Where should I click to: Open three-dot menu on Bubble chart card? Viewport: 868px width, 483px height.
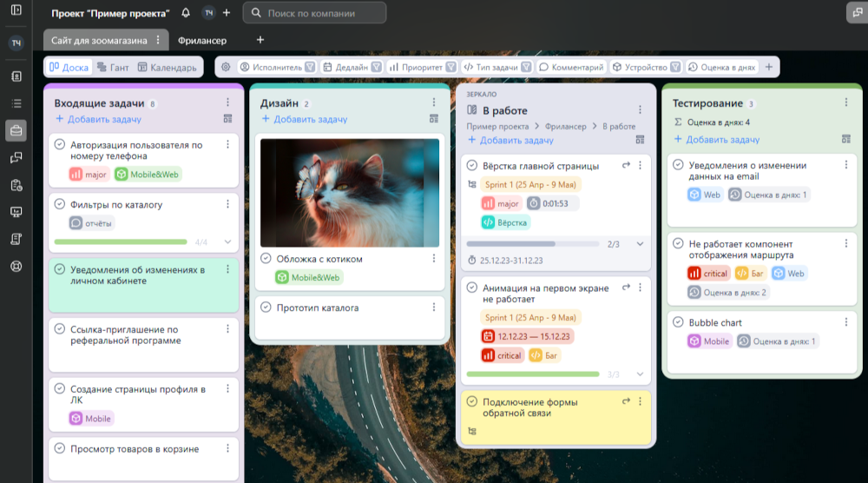pyautogui.click(x=845, y=321)
